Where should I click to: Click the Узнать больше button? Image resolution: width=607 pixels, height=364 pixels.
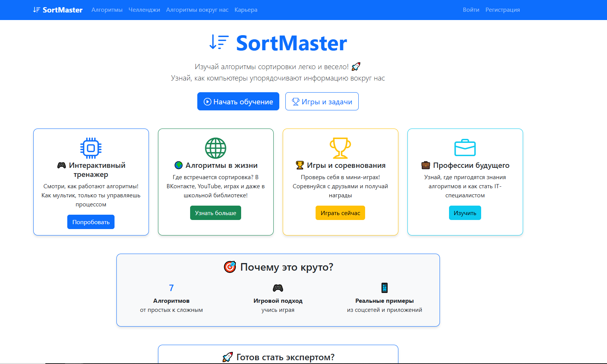tap(215, 213)
